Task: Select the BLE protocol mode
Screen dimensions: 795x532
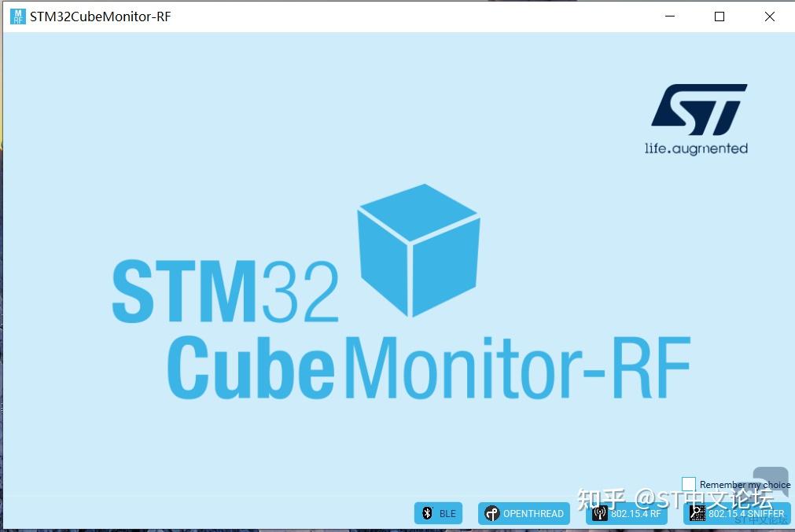Action: click(x=439, y=513)
